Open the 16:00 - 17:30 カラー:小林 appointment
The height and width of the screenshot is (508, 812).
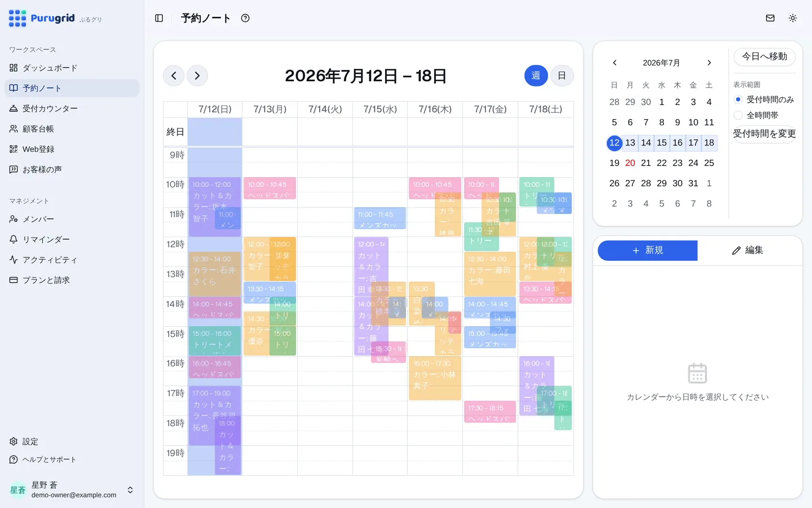[435, 378]
